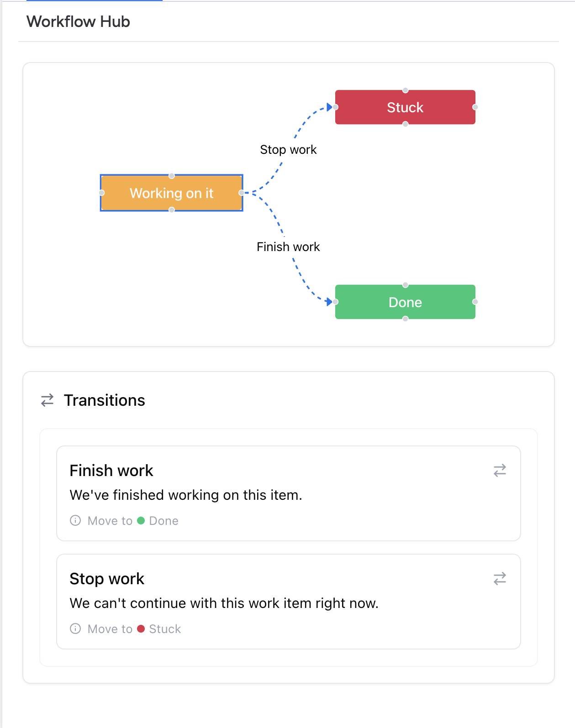Select the Working on it status node
The height and width of the screenshot is (728, 575).
171,193
